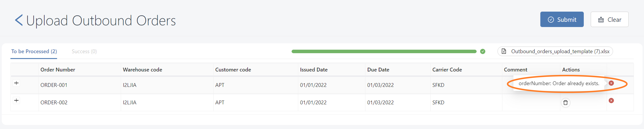Click the Order Number column header
Image resolution: width=644 pixels, height=129 pixels.
58,70
